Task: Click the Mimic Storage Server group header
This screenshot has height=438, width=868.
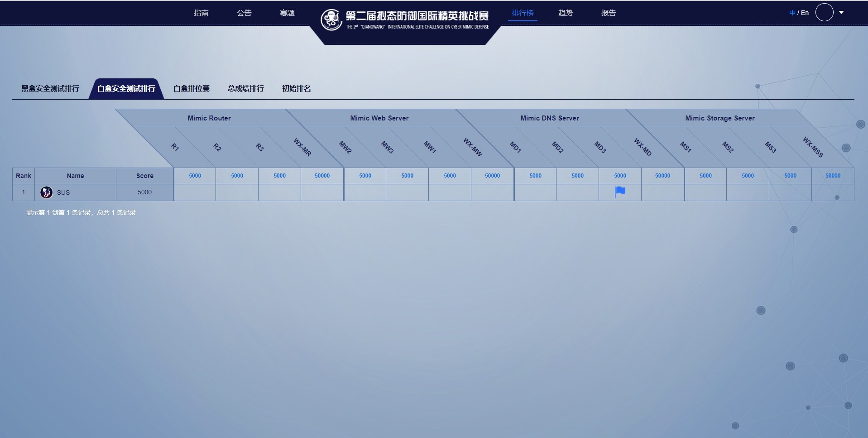Action: pyautogui.click(x=720, y=118)
